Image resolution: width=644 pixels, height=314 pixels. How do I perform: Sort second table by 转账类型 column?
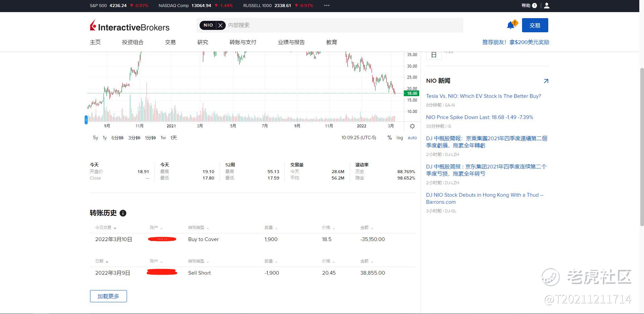pos(198,261)
